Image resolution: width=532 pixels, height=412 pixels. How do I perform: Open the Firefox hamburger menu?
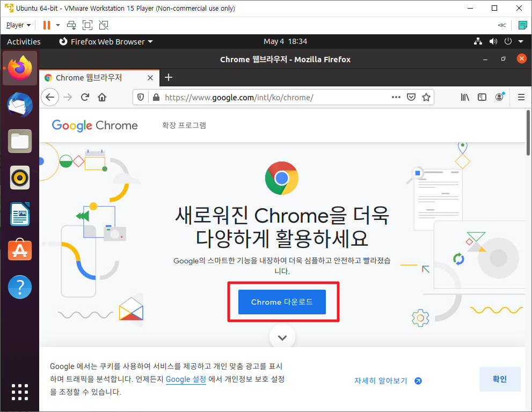[x=521, y=97]
